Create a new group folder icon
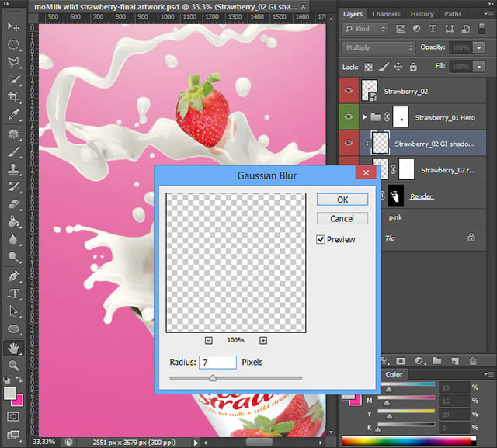Screen dimensions: 497x448 tap(437, 360)
